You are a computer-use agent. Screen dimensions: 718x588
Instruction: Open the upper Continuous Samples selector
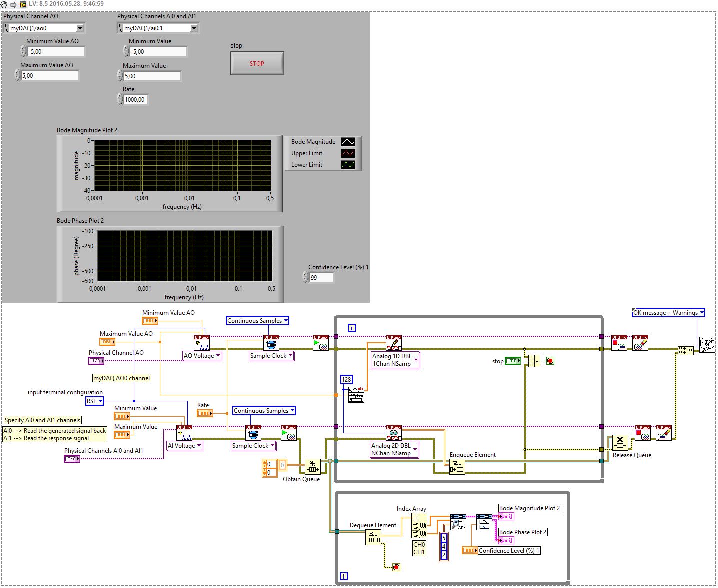click(x=258, y=321)
